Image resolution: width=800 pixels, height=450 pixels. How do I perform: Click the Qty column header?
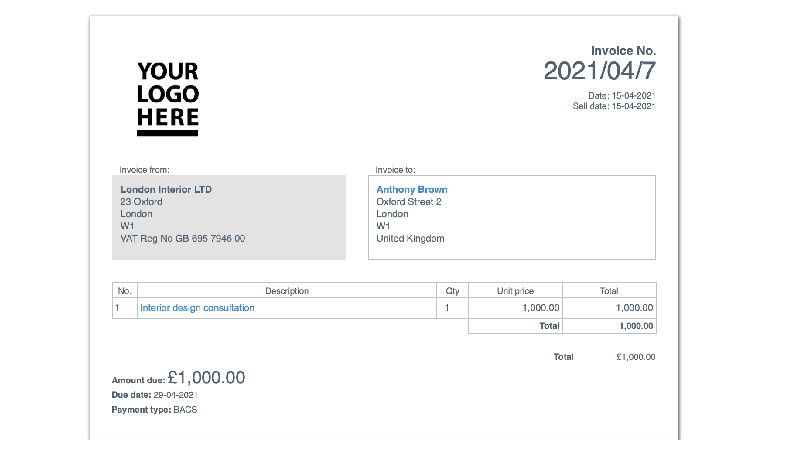pyautogui.click(x=452, y=291)
